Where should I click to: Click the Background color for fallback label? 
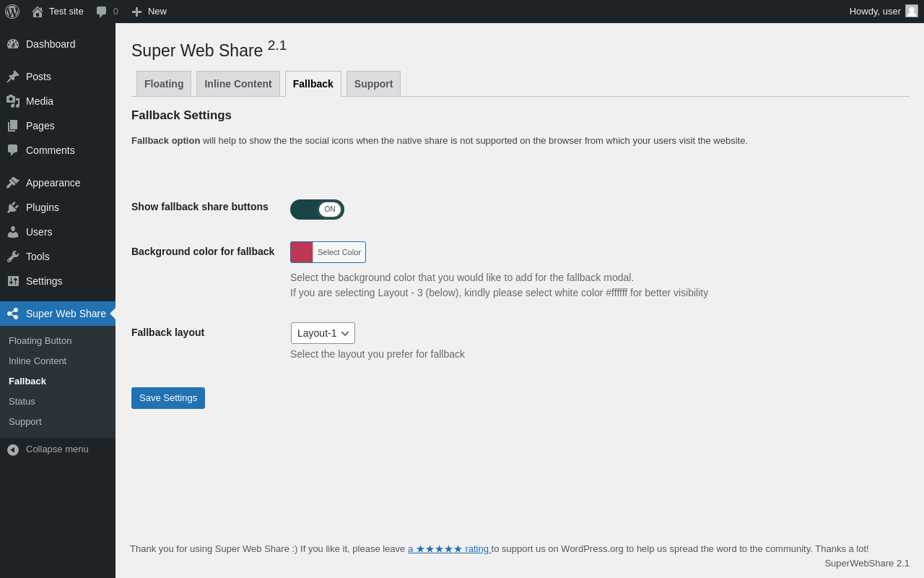(x=203, y=251)
